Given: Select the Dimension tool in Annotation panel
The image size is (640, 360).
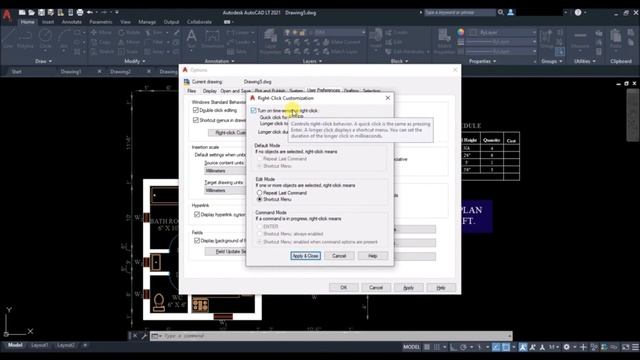Looking at the screenshot, I should click(x=213, y=40).
